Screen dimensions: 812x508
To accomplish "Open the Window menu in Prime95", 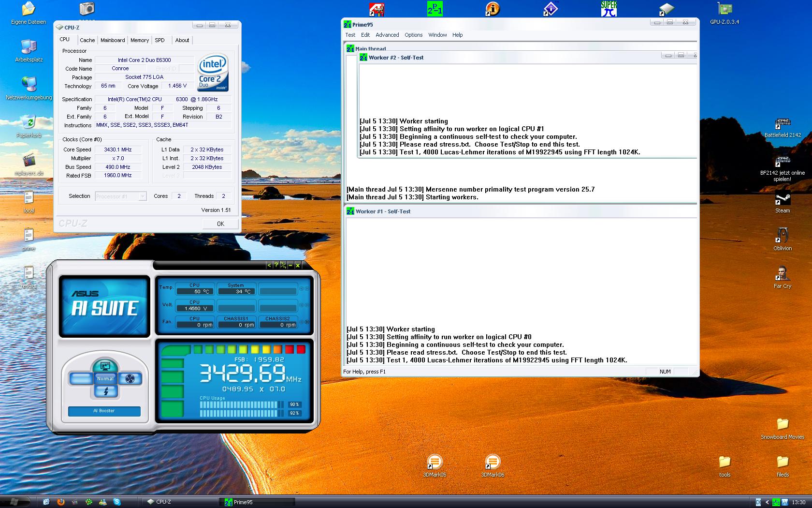I will (x=437, y=35).
